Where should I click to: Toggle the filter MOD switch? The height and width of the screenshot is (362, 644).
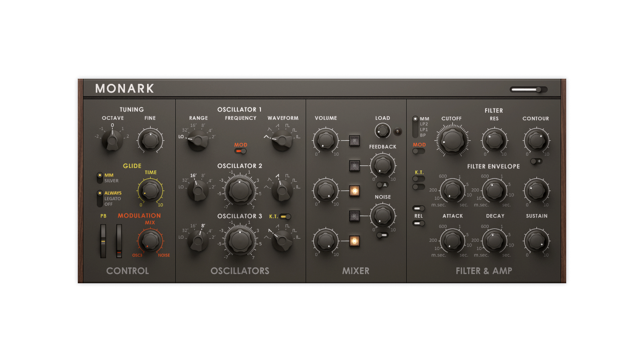click(418, 151)
